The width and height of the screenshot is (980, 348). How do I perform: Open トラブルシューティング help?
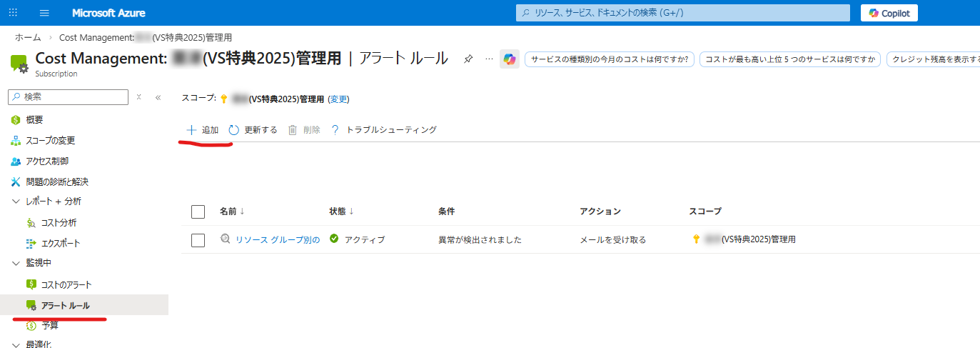[x=383, y=130]
